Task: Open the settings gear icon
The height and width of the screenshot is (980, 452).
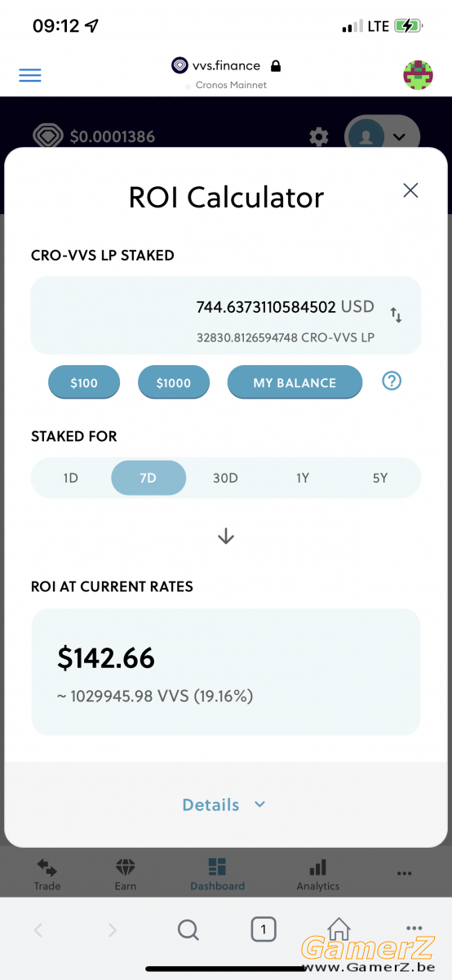Action: [x=319, y=136]
